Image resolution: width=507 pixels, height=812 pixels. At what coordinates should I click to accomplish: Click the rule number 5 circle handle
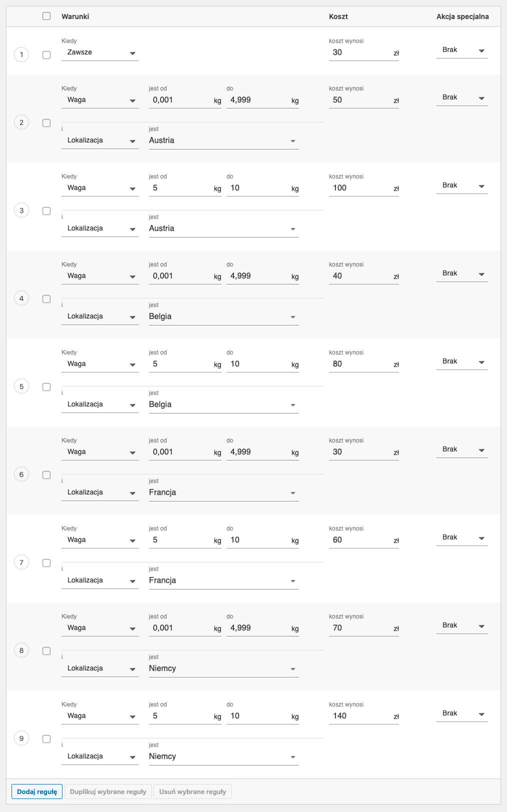(x=21, y=386)
